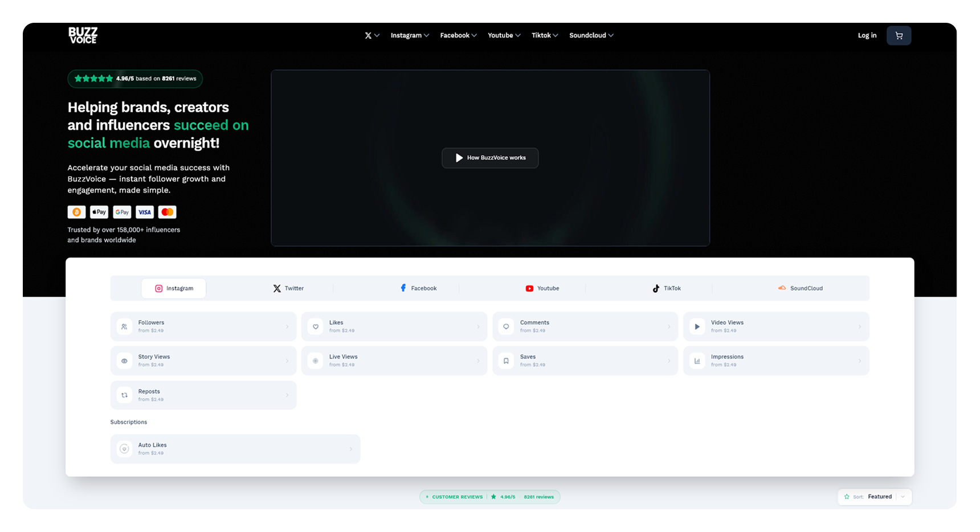Screen dimensions: 980x532
Task: Select the Instagram platform tab
Action: coord(174,288)
